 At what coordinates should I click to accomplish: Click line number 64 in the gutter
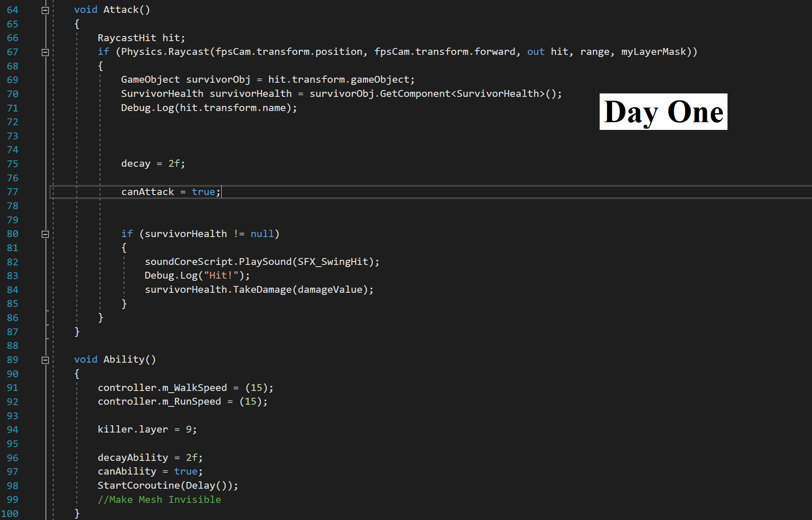tap(12, 10)
